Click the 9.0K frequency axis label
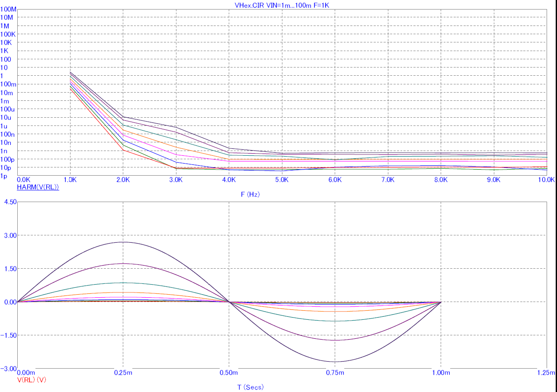This screenshot has width=557, height=392. click(494, 179)
